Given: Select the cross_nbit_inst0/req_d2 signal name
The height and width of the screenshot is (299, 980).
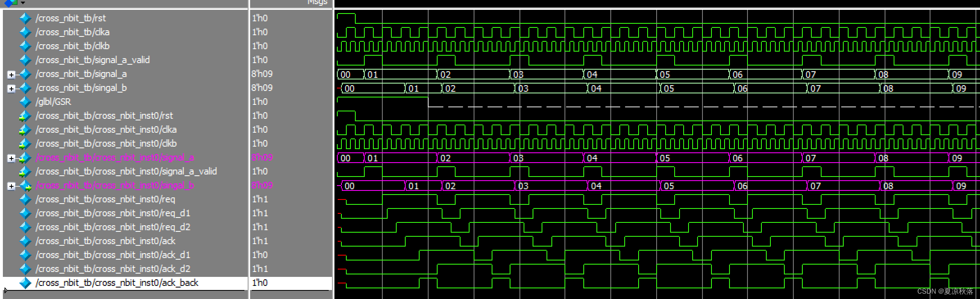Looking at the screenshot, I should click(113, 227).
